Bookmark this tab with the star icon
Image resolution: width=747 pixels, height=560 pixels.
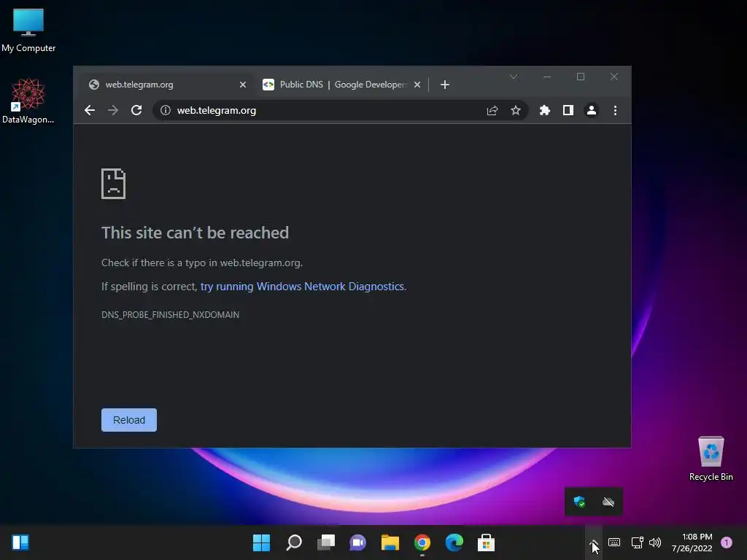[x=516, y=111]
